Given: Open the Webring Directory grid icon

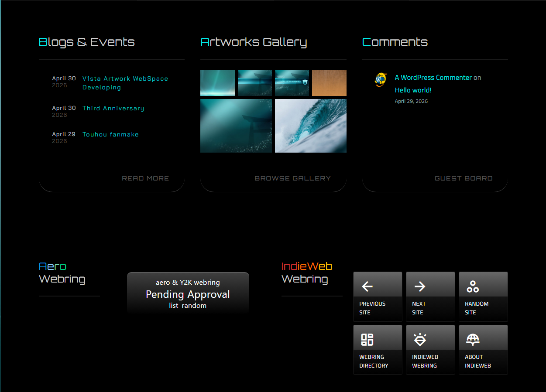Looking at the screenshot, I should click(x=367, y=340).
